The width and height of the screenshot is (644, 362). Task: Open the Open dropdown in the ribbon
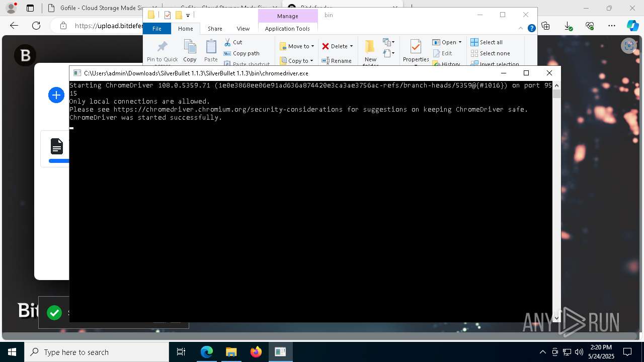pos(447,42)
